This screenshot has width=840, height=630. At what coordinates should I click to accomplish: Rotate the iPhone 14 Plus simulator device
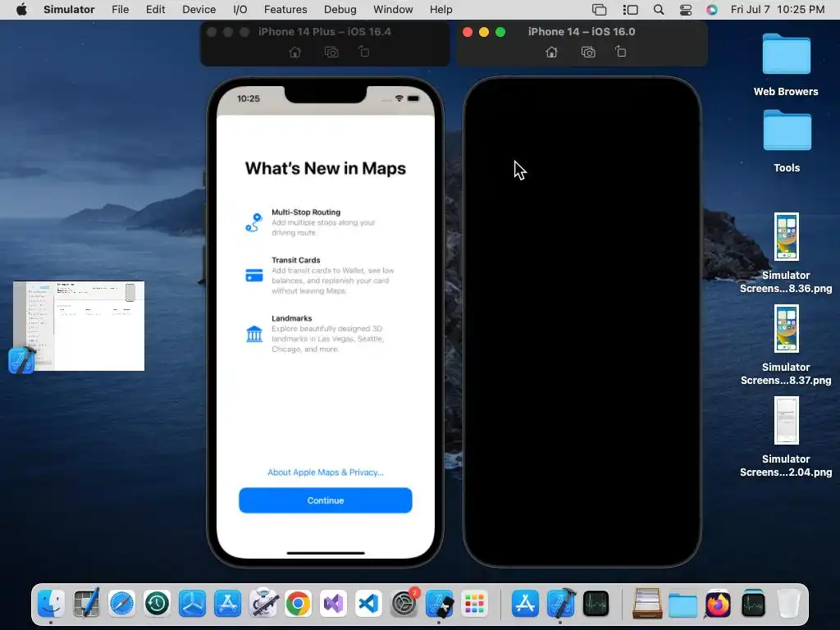point(363,52)
